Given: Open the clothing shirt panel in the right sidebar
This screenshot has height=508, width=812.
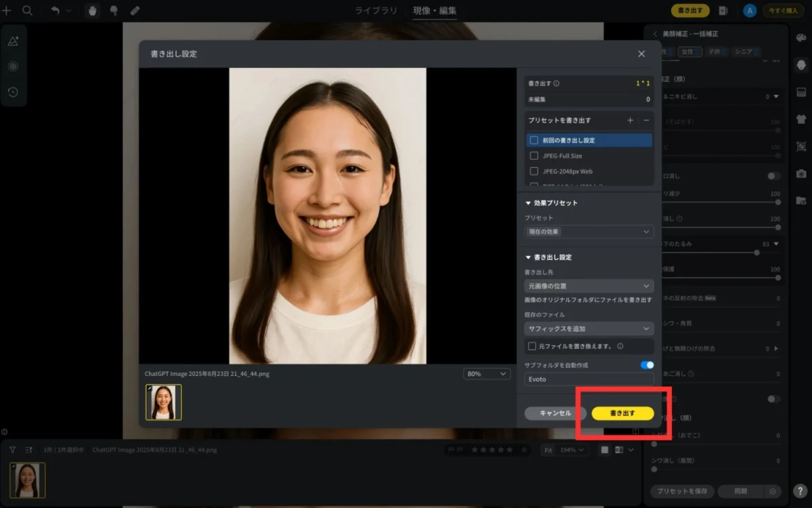Looking at the screenshot, I should click(801, 119).
